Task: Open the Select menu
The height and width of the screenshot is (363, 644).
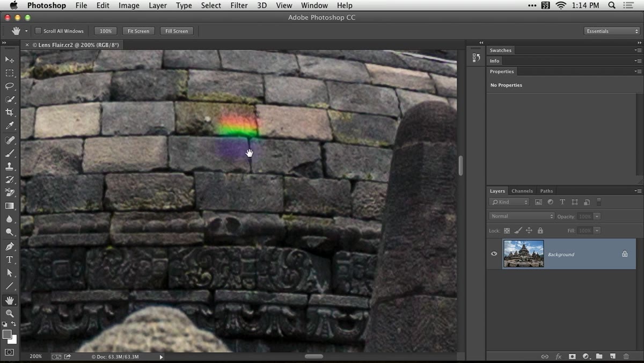Action: click(x=211, y=5)
